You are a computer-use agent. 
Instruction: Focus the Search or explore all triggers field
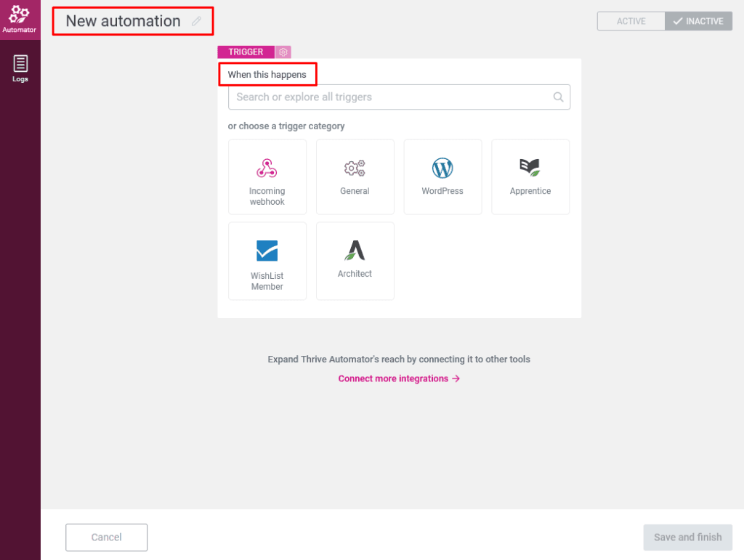[x=399, y=97]
